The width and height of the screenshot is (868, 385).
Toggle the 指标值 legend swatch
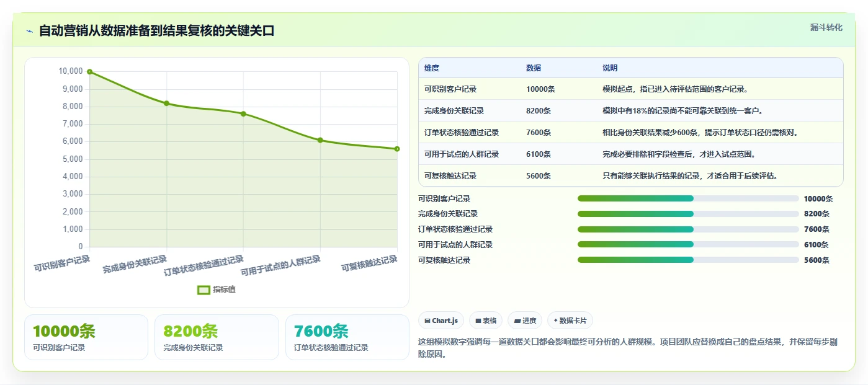coord(204,290)
